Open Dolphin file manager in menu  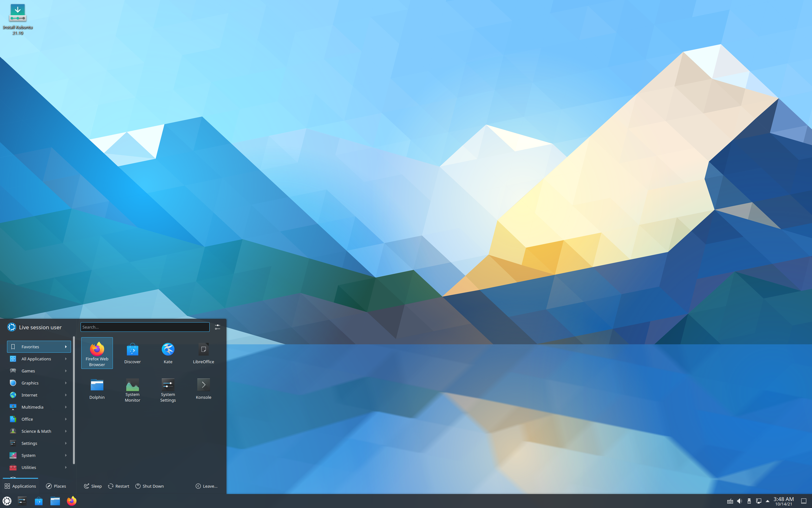(97, 389)
